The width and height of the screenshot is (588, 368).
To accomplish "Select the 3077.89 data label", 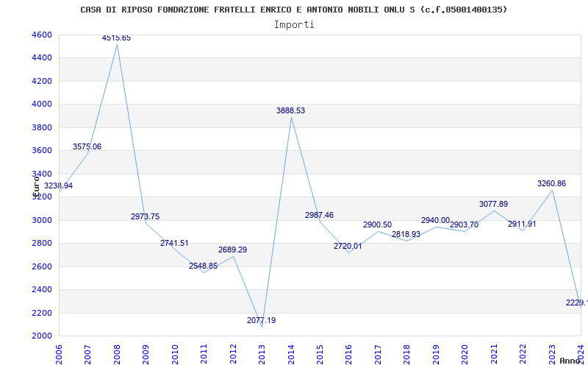I will 493,205.
